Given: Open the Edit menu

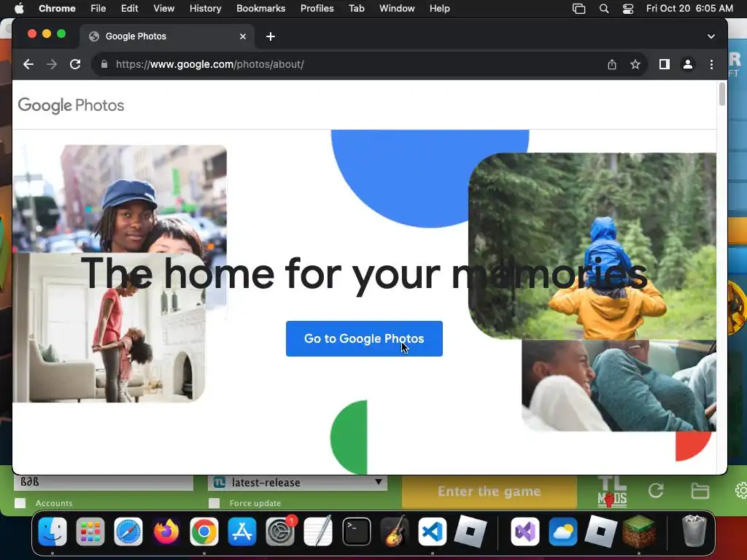Looking at the screenshot, I should [129, 8].
